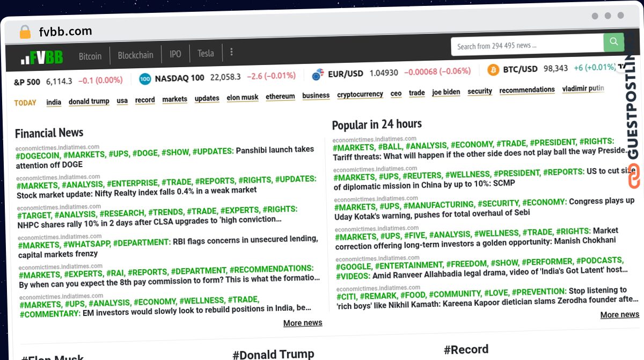Select IPO in the top navigation
Screen dimensions: 644x360
175,54
